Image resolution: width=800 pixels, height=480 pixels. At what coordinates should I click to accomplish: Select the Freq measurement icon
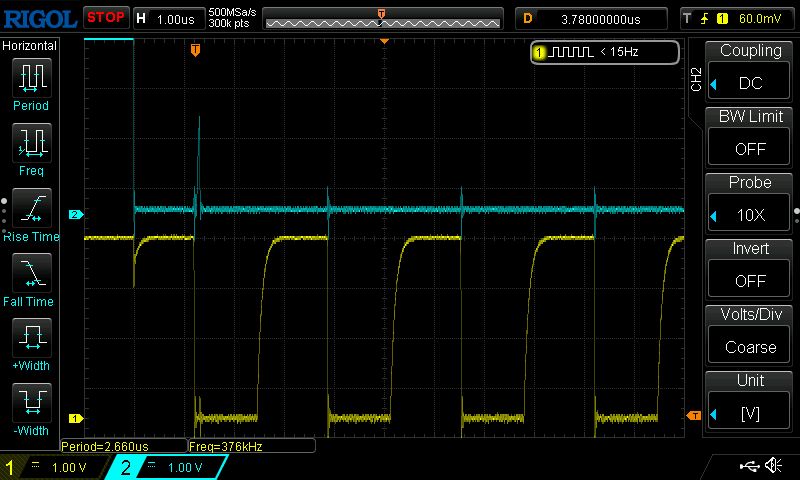coord(32,143)
